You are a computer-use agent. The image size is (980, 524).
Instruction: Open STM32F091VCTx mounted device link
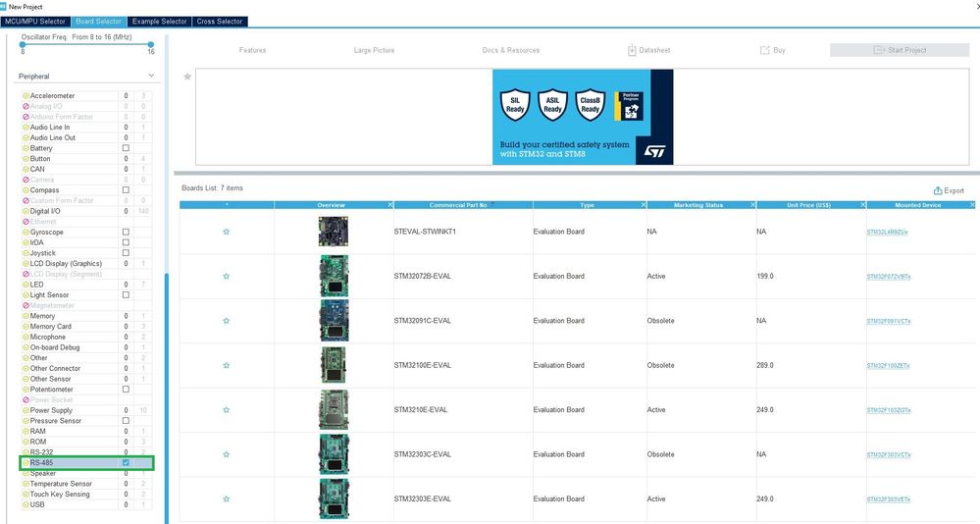(888, 322)
